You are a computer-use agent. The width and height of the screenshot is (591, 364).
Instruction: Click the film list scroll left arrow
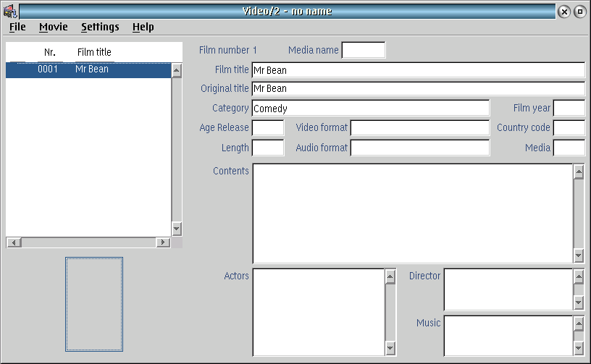pyautogui.click(x=14, y=242)
